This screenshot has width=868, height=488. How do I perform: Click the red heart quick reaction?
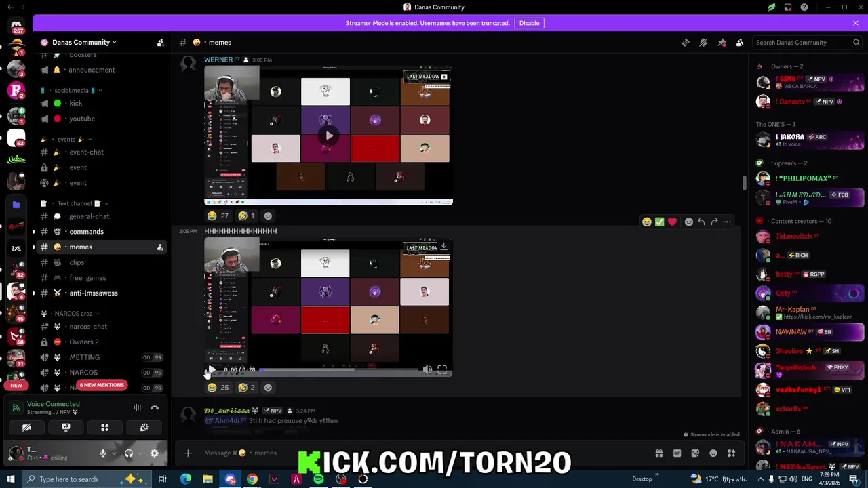coord(672,222)
